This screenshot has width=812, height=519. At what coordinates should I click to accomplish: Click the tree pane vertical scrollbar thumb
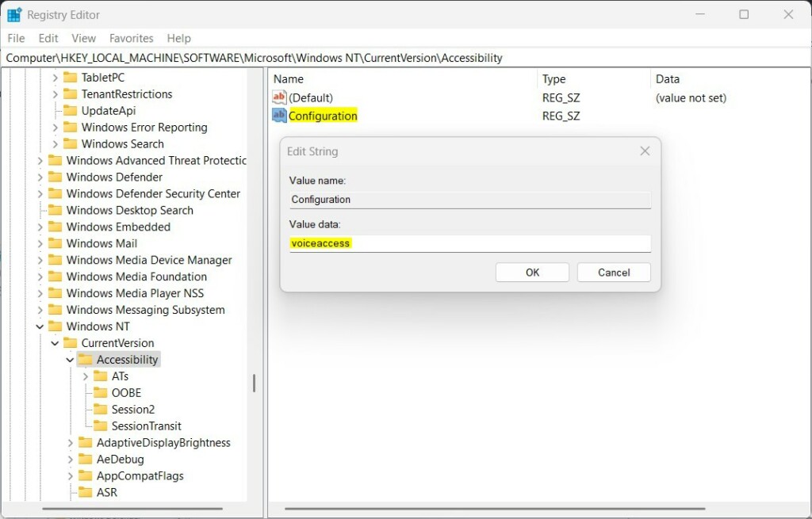pyautogui.click(x=254, y=383)
